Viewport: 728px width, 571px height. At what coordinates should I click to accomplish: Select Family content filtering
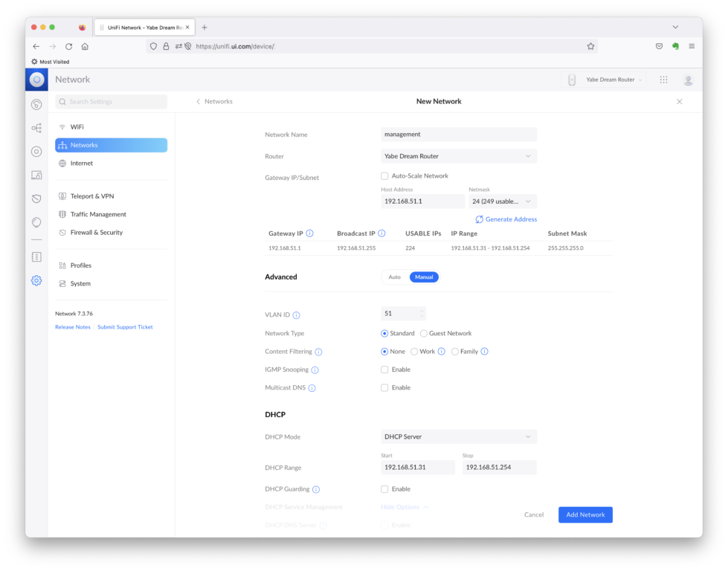(x=455, y=352)
